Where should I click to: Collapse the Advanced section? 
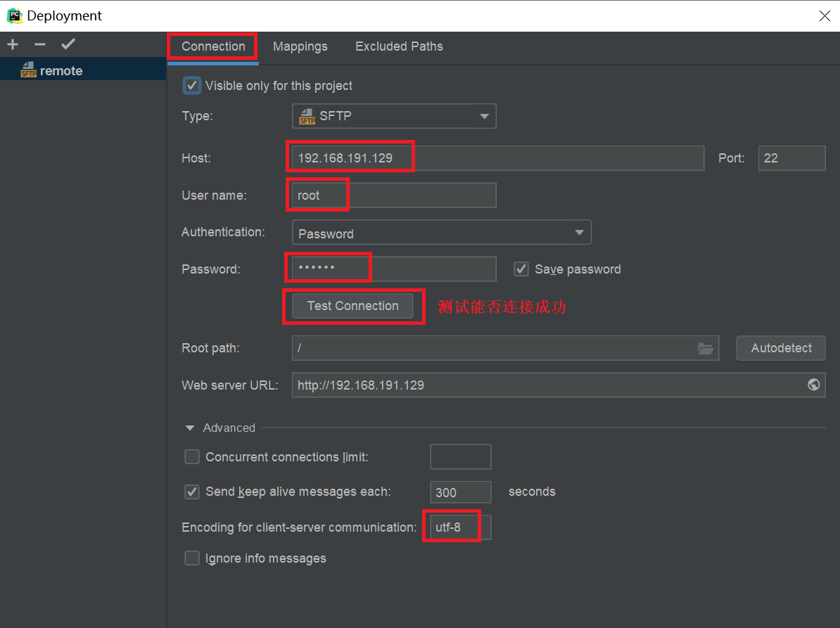click(x=190, y=428)
